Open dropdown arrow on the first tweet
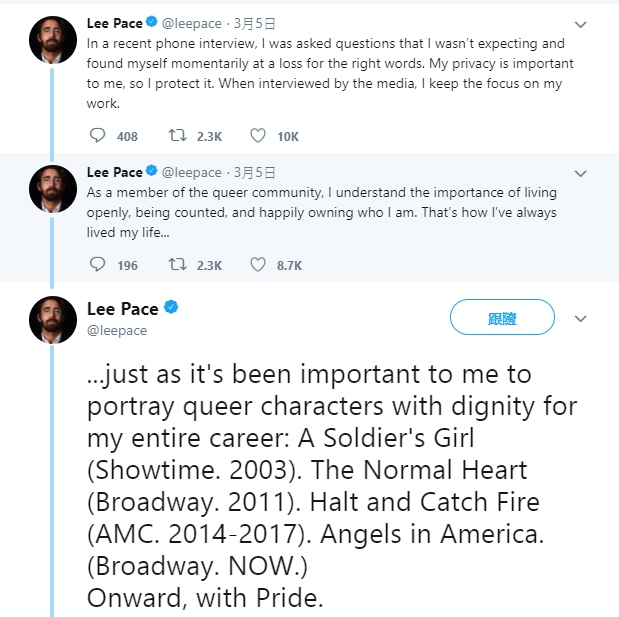 (x=581, y=22)
